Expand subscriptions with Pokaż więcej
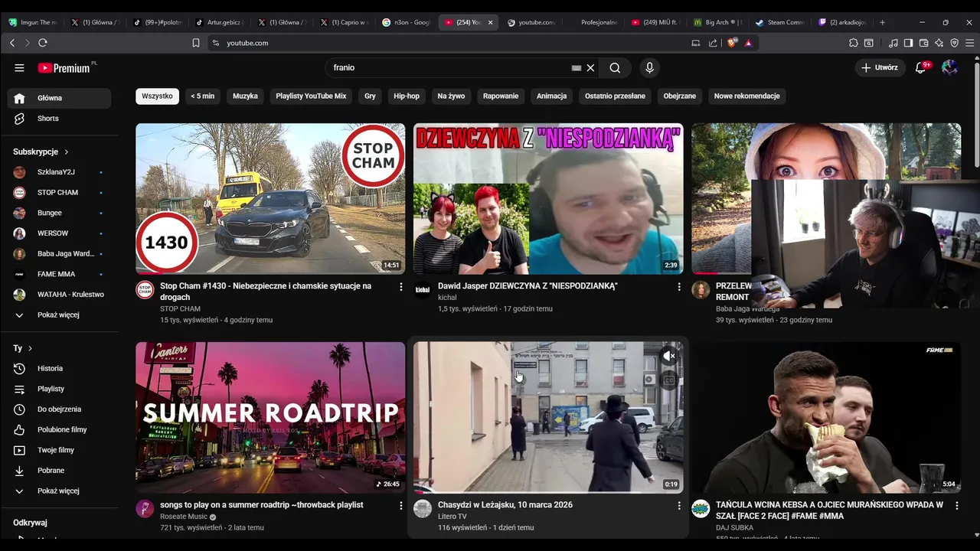This screenshot has width=980, height=551. coord(60,315)
